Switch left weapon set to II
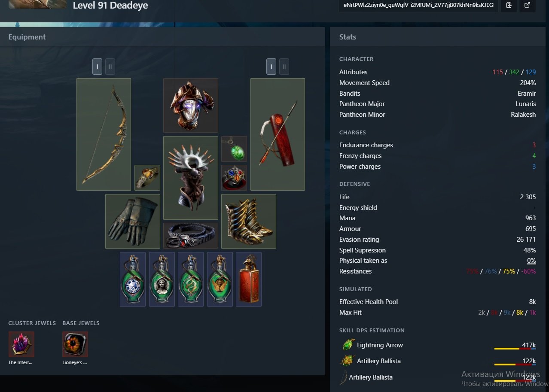This screenshot has width=549, height=392. click(110, 67)
